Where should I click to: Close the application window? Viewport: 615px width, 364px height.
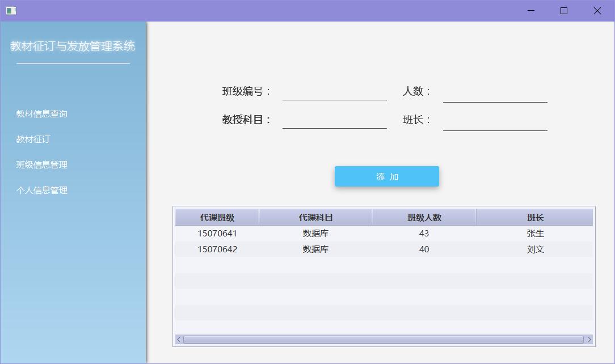[597, 11]
